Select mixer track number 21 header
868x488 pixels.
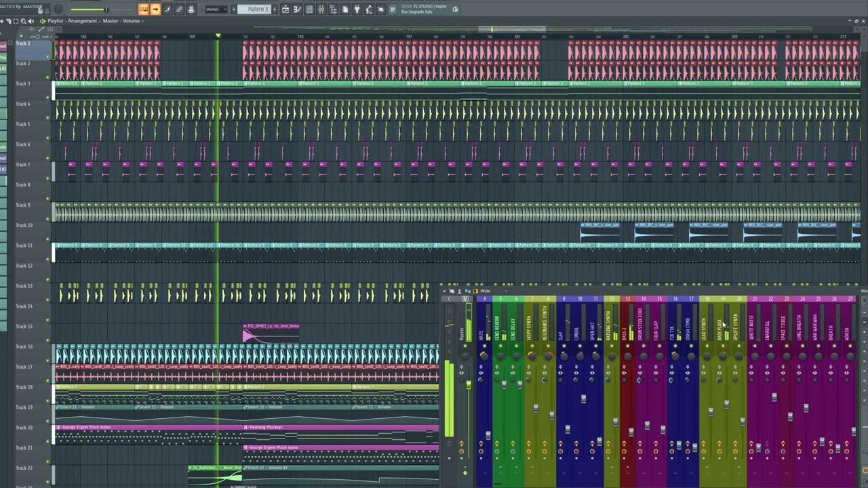pyautogui.click(x=755, y=299)
